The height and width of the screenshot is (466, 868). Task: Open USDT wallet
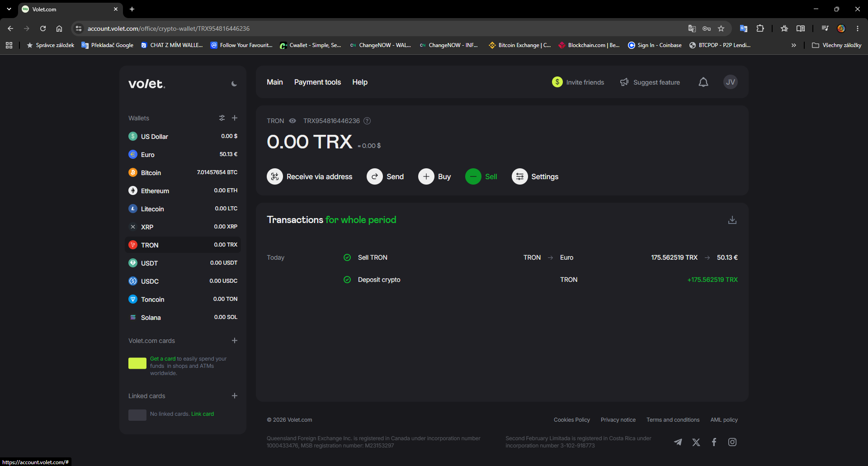coord(183,263)
